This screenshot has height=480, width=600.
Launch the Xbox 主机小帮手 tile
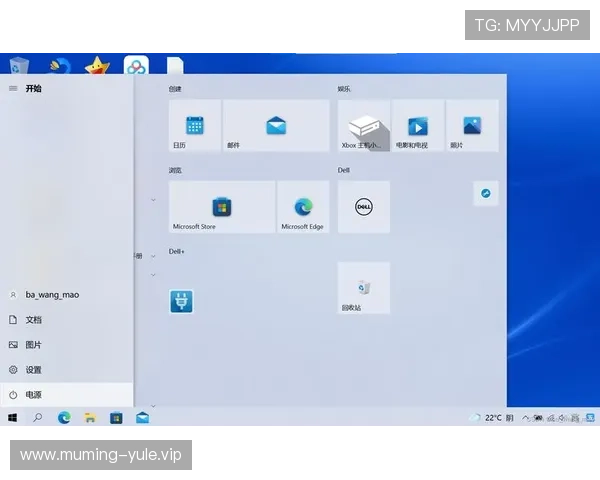[364, 126]
